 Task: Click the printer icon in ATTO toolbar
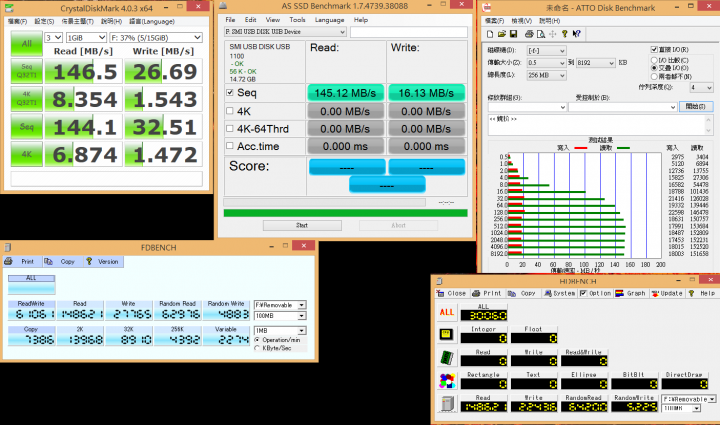[x=529, y=34]
